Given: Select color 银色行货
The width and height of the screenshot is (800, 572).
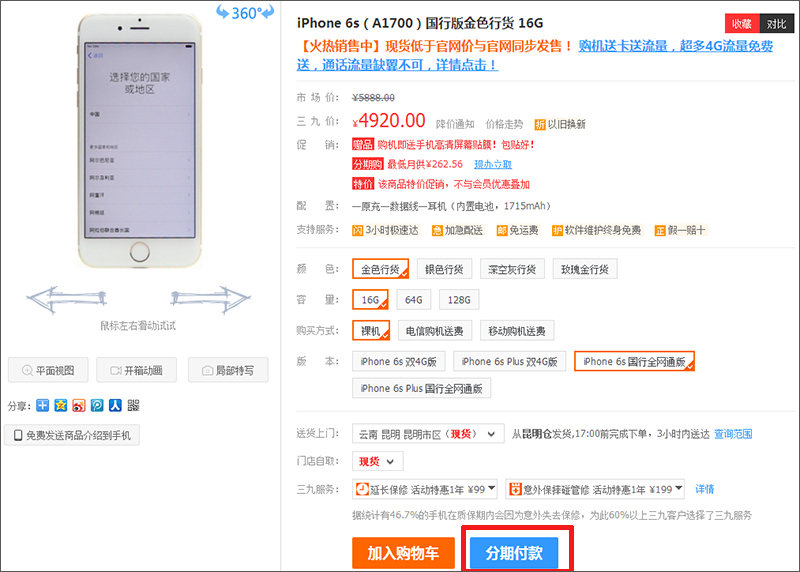Looking at the screenshot, I should pyautogui.click(x=444, y=269).
